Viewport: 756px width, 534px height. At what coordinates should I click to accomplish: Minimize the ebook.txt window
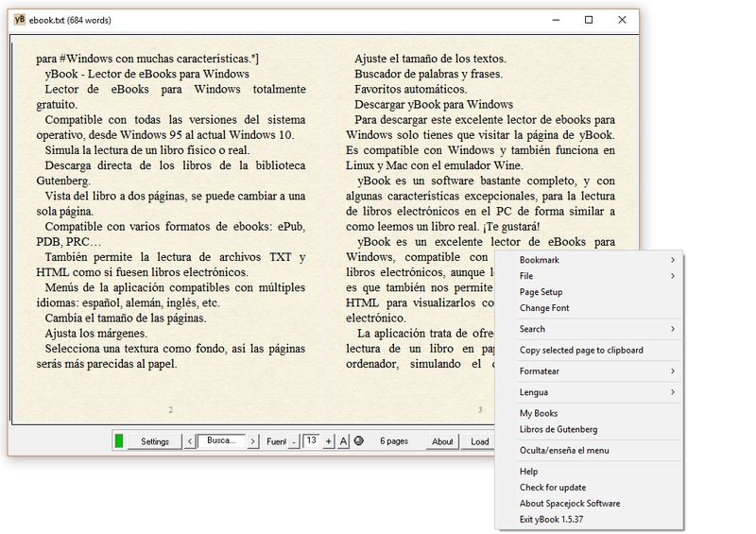point(556,20)
